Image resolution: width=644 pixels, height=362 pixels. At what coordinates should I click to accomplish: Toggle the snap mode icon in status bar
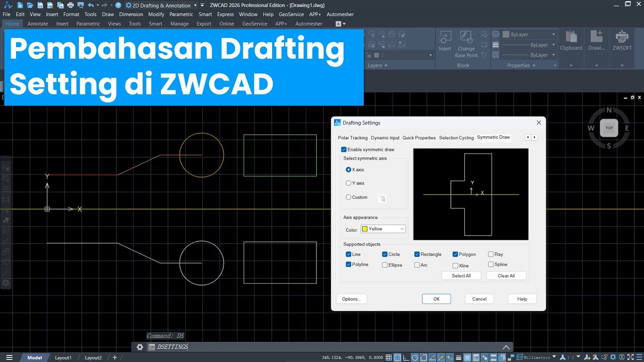click(388, 357)
